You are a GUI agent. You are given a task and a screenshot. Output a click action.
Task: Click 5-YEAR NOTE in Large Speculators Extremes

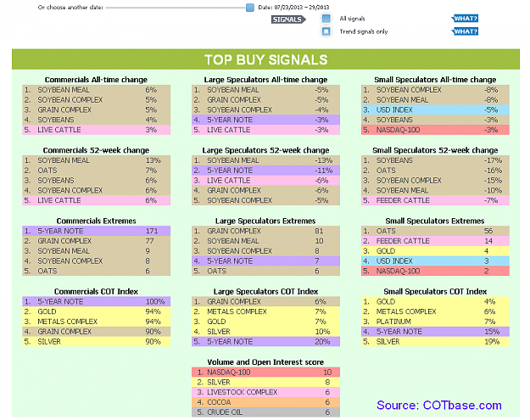click(265, 261)
